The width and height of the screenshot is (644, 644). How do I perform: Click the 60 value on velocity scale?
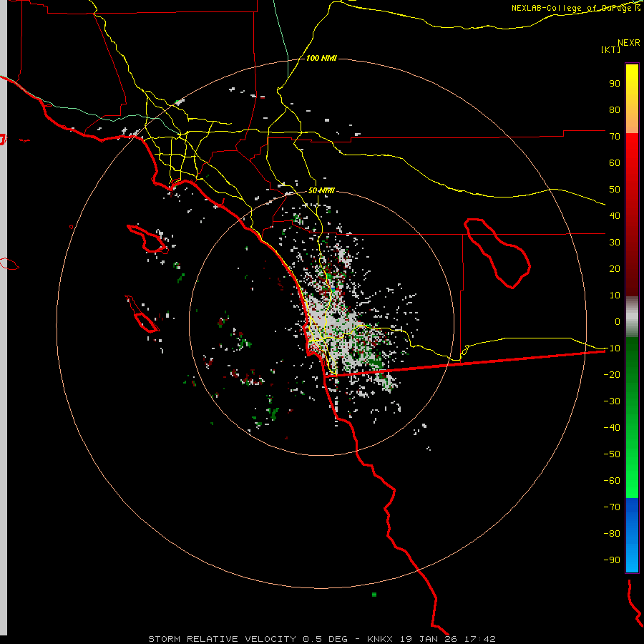615,162
